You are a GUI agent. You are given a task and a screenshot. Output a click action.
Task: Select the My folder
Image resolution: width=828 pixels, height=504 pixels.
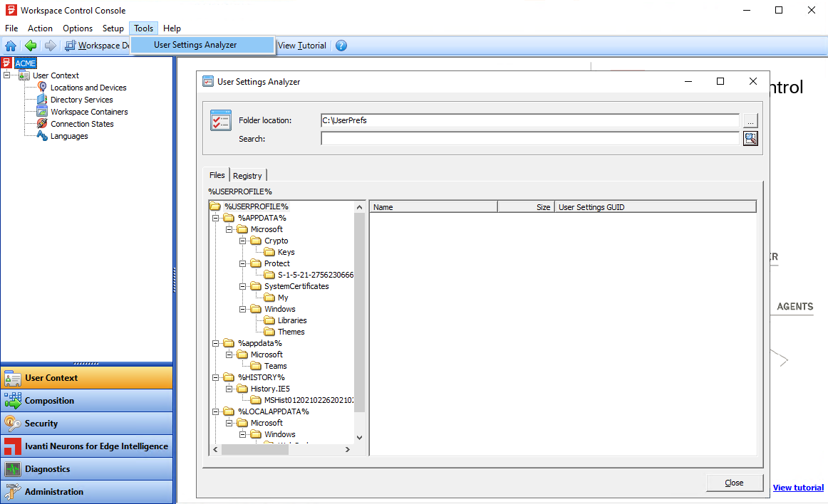coord(283,298)
